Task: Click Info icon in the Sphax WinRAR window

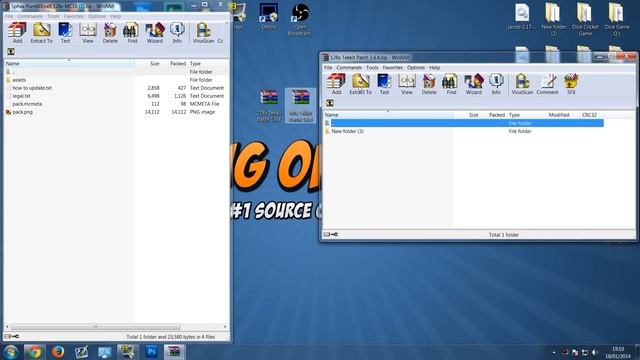Action: point(177,33)
